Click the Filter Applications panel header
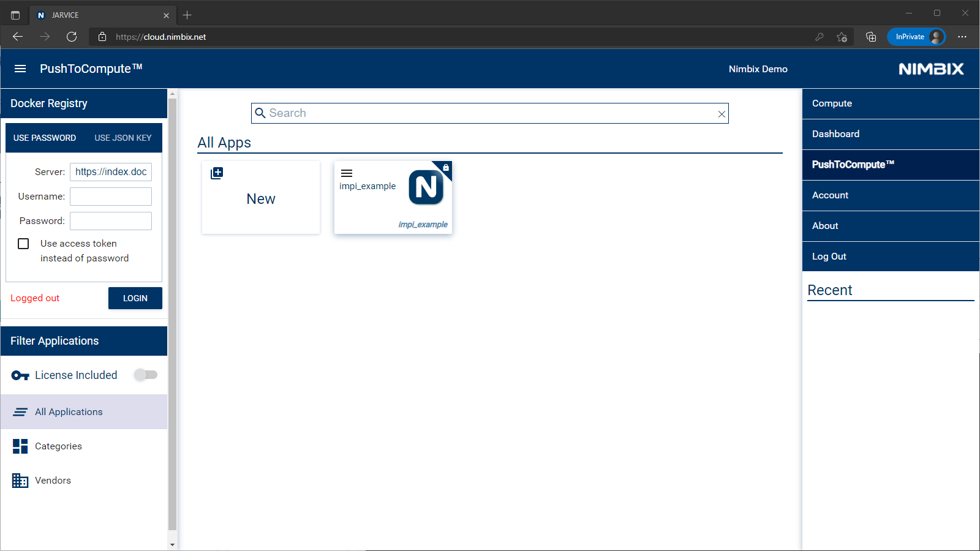 (x=84, y=341)
